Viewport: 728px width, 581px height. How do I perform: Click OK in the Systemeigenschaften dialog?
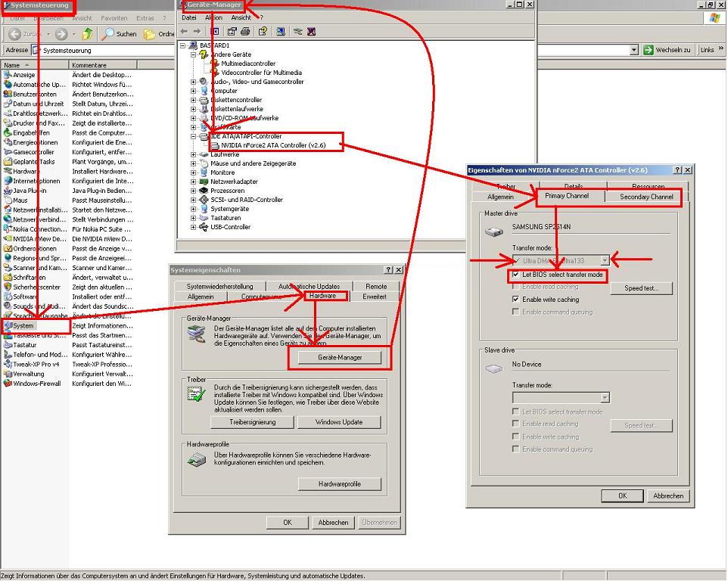pyautogui.click(x=288, y=522)
